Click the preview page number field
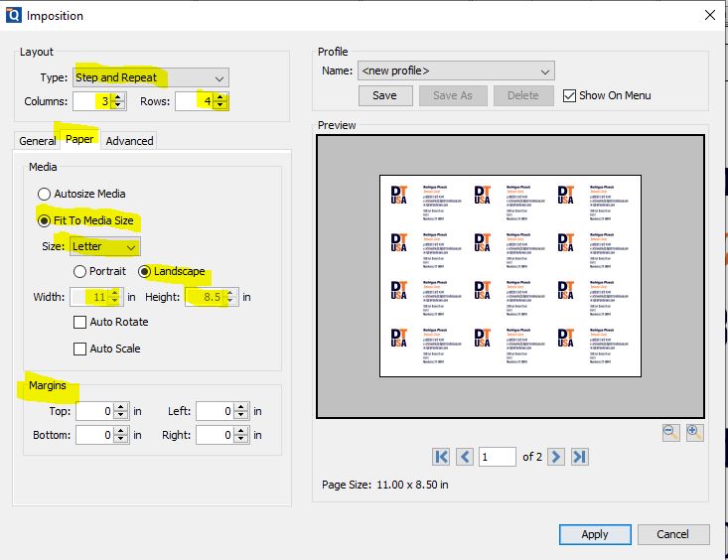 click(498, 457)
